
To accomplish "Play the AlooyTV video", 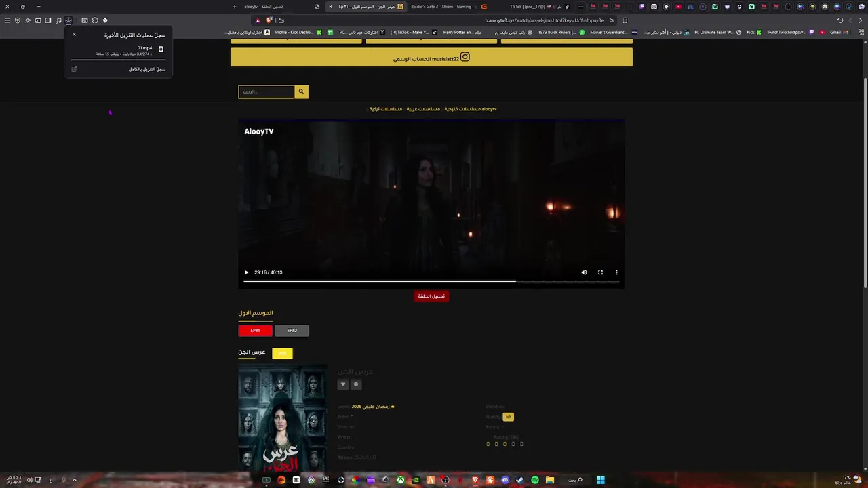I will pyautogui.click(x=246, y=272).
